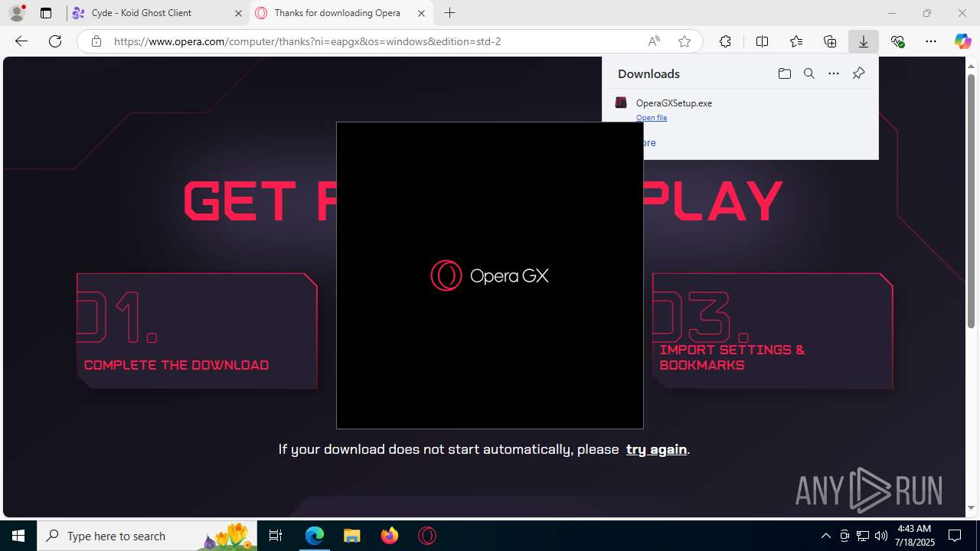
Task: Select OperaGXSetup.exe download entry
Action: pos(740,109)
